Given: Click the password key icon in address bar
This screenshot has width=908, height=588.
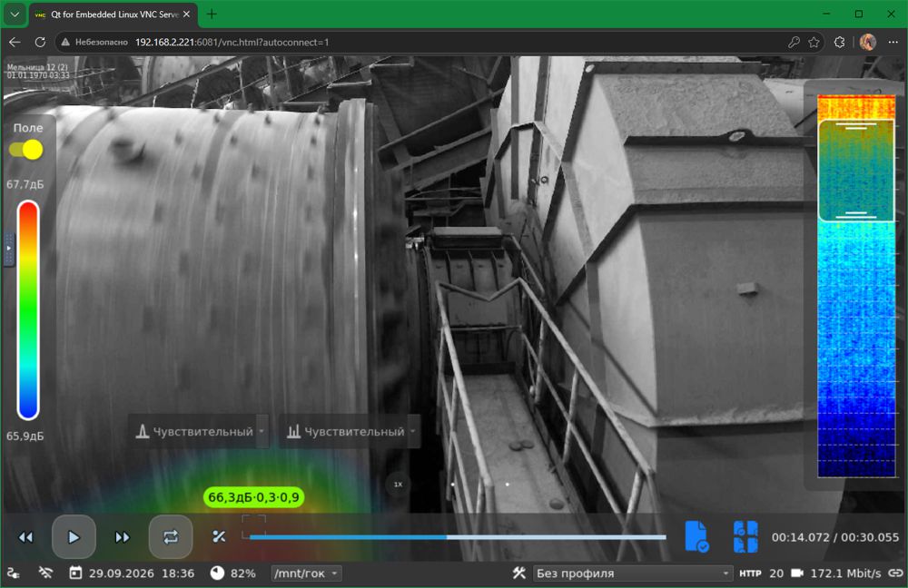Looking at the screenshot, I should coord(794,43).
